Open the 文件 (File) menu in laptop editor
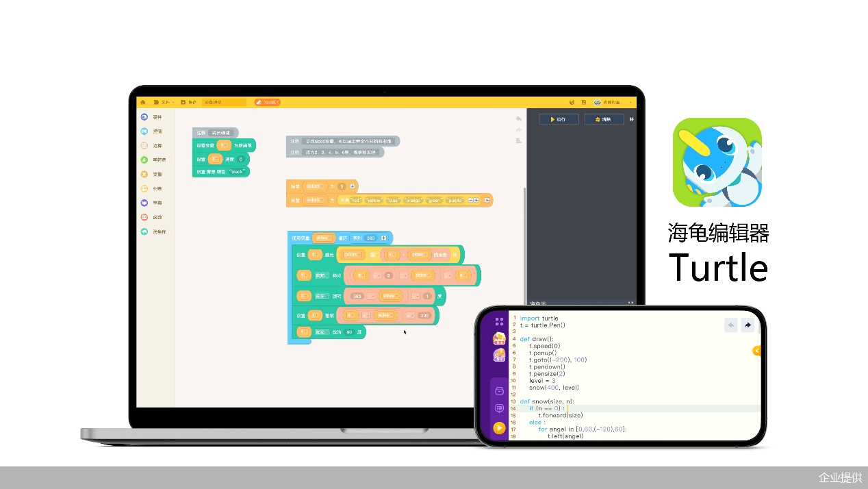 point(164,102)
